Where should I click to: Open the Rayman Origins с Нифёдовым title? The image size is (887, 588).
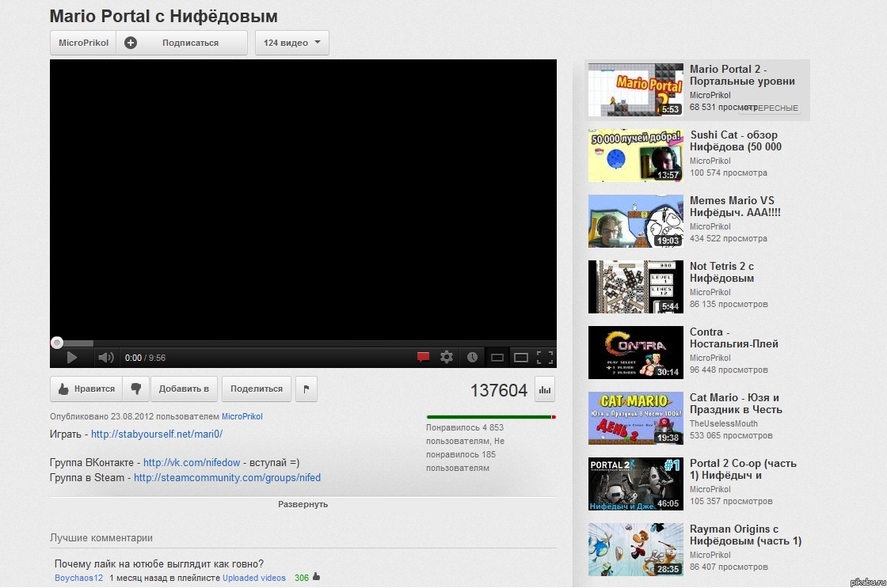[x=745, y=535]
